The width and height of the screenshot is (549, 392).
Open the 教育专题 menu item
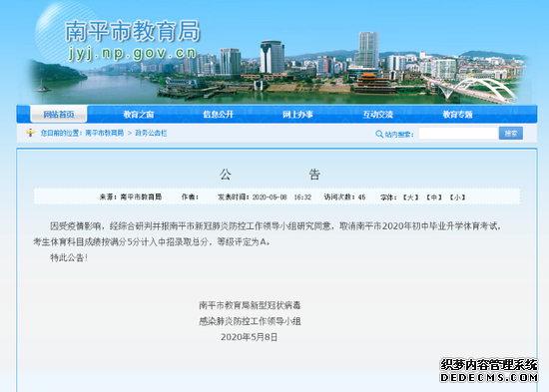point(457,115)
